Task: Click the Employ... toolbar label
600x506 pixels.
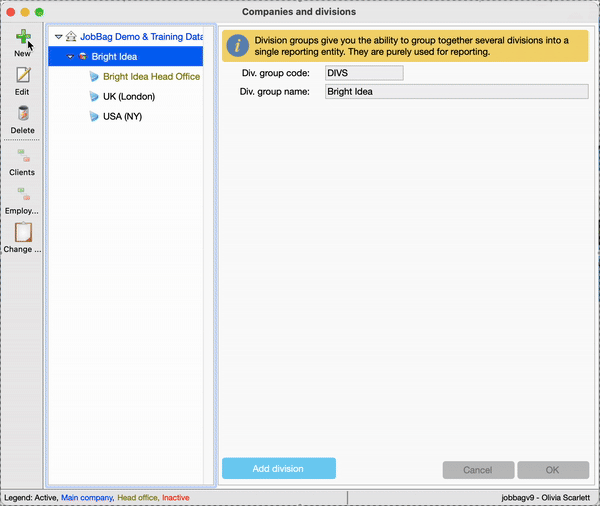Action: point(22,211)
